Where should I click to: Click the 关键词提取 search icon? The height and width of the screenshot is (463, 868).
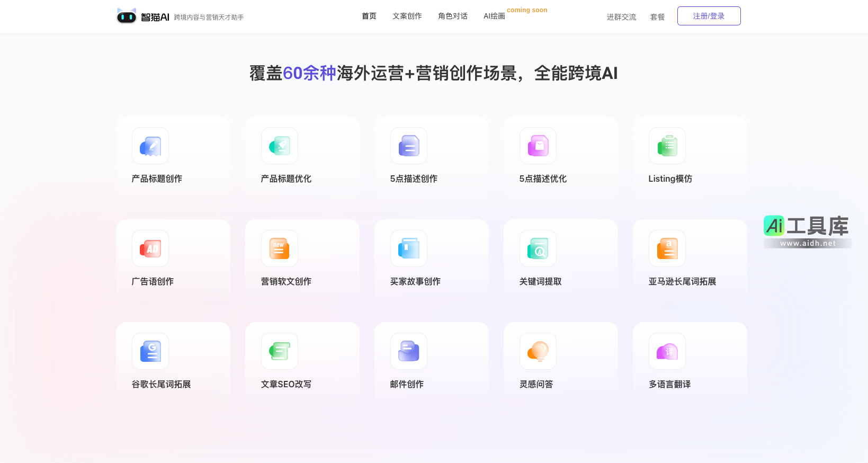pyautogui.click(x=538, y=248)
